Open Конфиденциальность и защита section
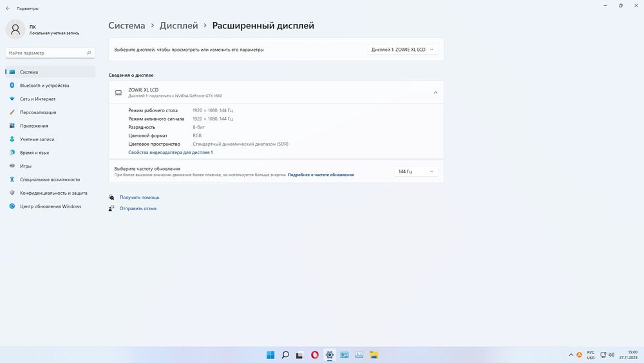Screen dimensions: 644x363 tap(50, 193)
